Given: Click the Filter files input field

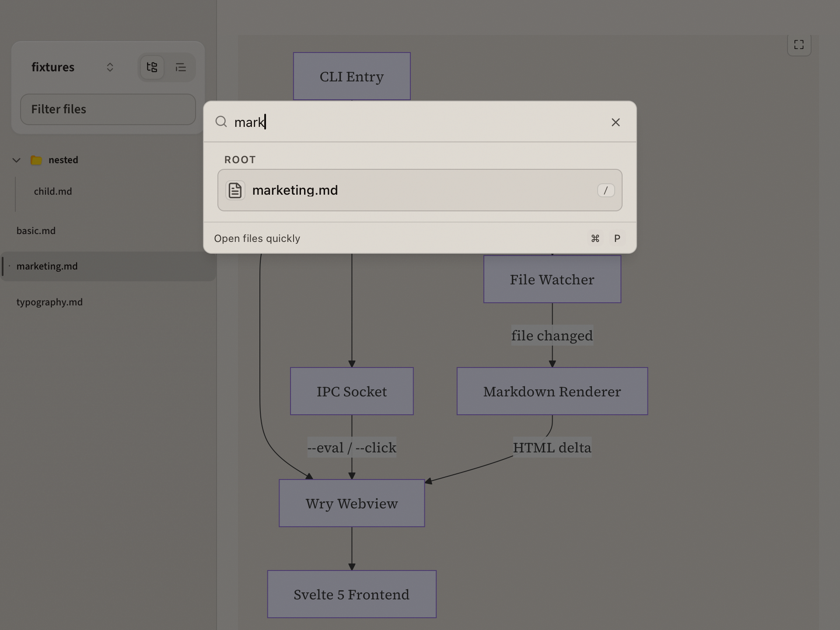Looking at the screenshot, I should point(108,109).
